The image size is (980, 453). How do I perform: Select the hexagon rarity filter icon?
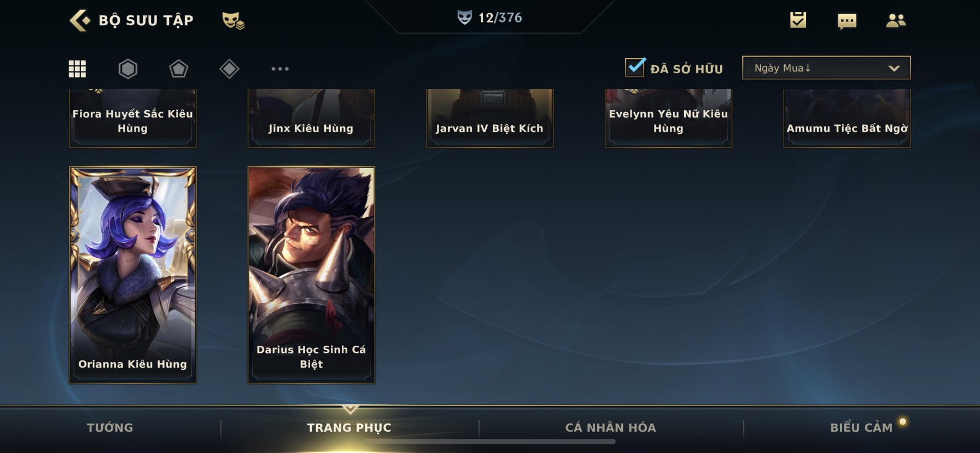click(x=128, y=69)
